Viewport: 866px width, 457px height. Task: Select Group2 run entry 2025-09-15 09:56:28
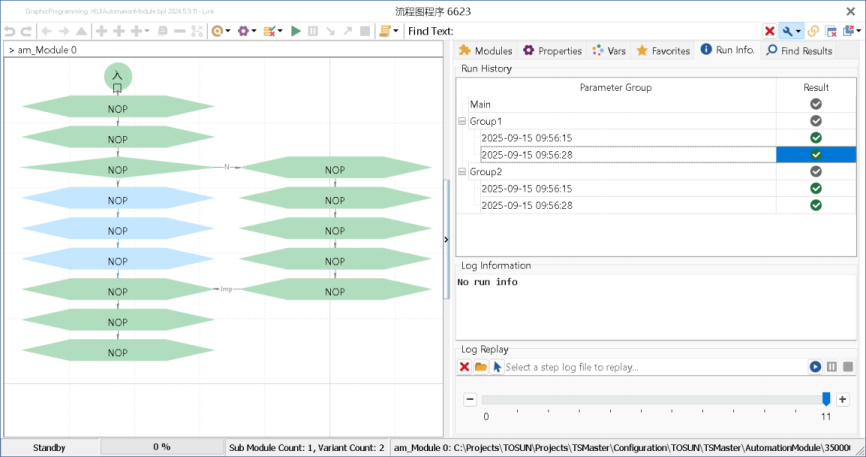[526, 205]
